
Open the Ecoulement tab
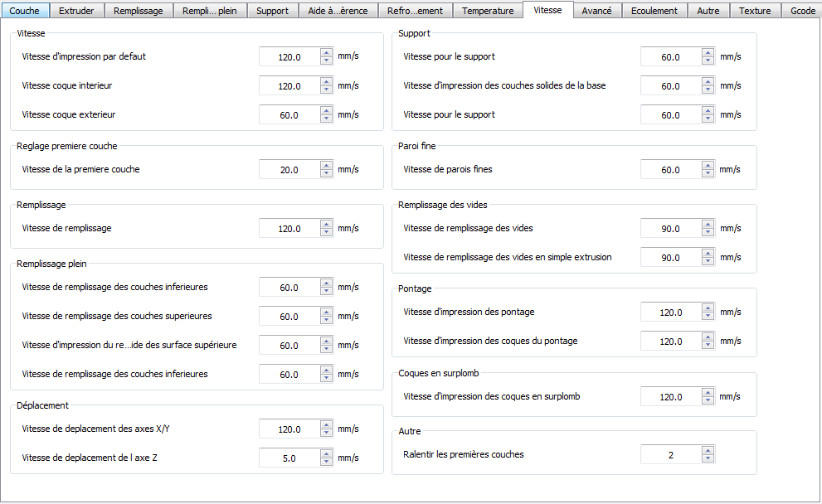tap(654, 11)
